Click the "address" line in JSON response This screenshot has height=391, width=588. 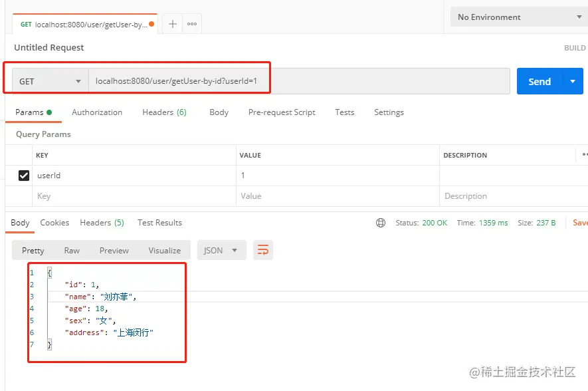click(109, 333)
